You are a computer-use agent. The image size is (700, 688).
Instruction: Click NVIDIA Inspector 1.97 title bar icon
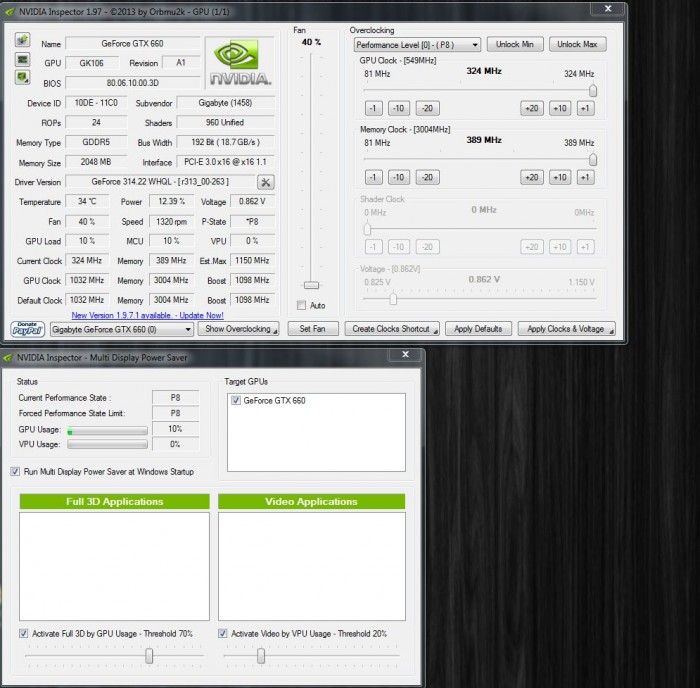click(x=9, y=12)
